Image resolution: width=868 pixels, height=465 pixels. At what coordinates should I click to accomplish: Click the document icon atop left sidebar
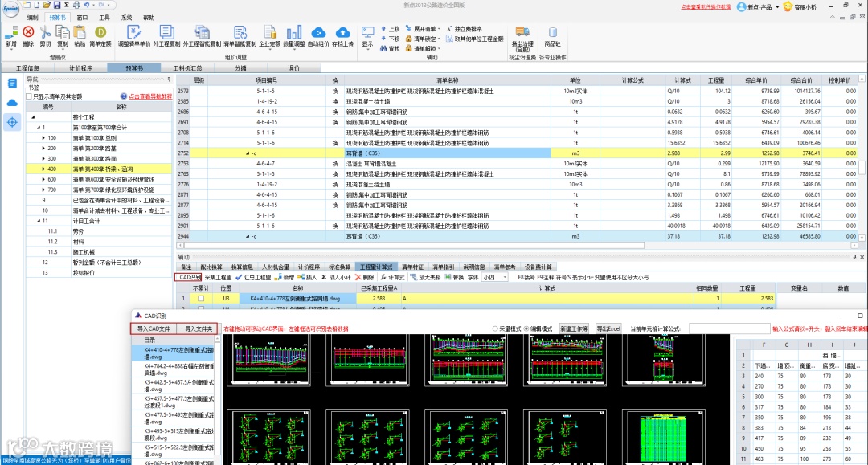click(x=11, y=84)
